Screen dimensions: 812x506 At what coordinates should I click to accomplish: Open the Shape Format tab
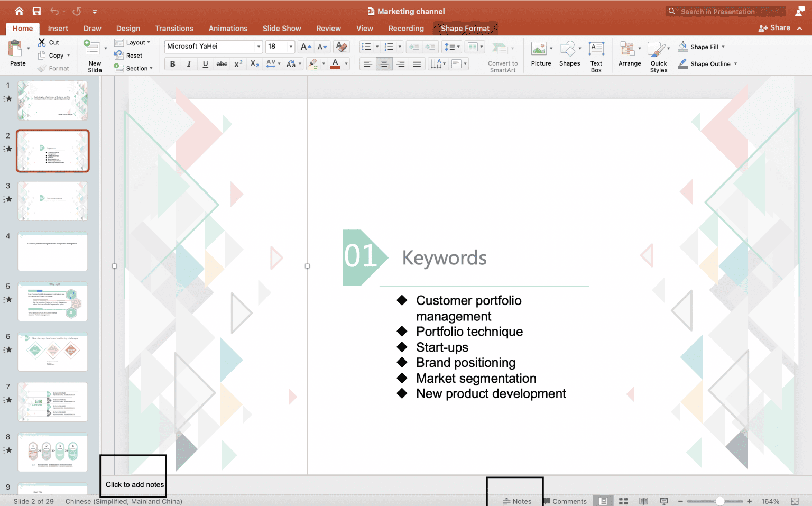(x=465, y=28)
